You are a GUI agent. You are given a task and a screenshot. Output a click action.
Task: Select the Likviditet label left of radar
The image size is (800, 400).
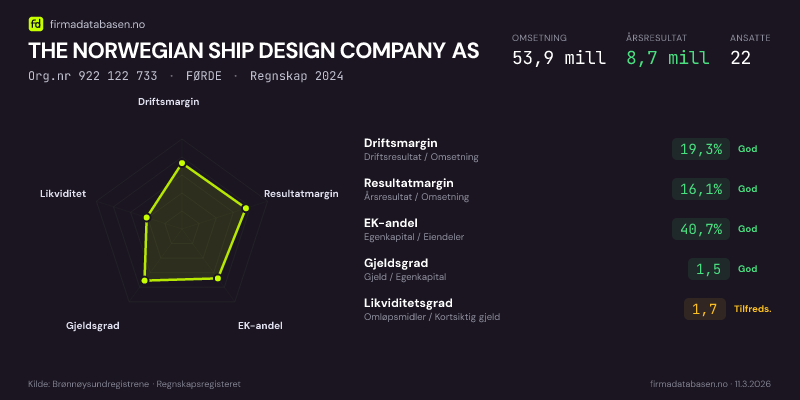click(63, 193)
